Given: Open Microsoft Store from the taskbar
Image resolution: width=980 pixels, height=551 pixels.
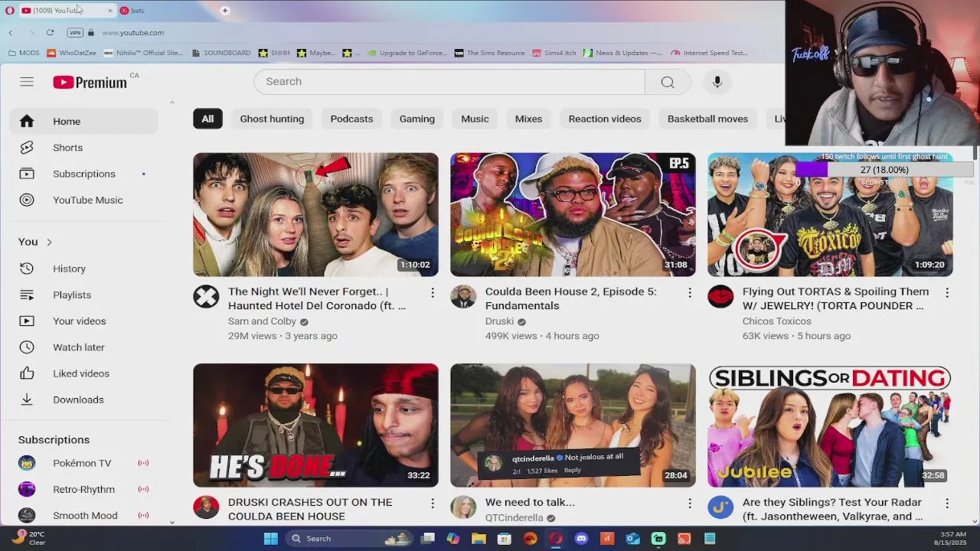Looking at the screenshot, I should point(504,539).
